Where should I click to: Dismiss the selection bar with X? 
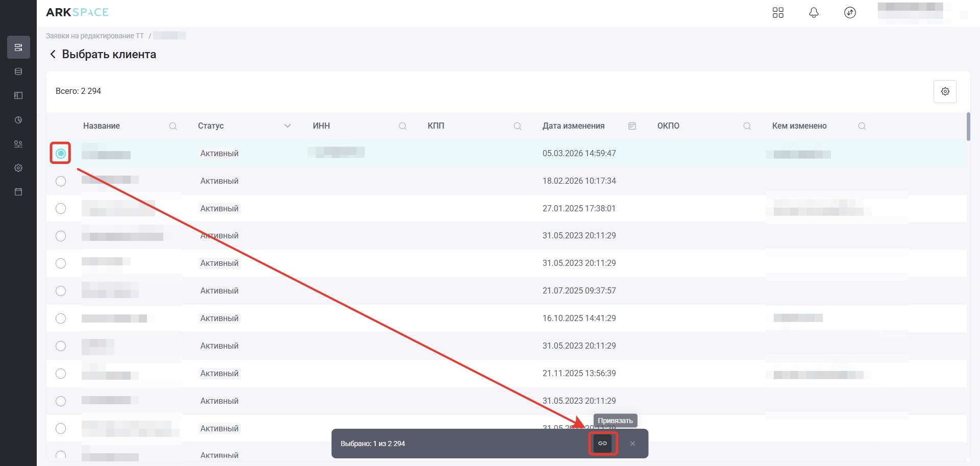[x=632, y=444]
